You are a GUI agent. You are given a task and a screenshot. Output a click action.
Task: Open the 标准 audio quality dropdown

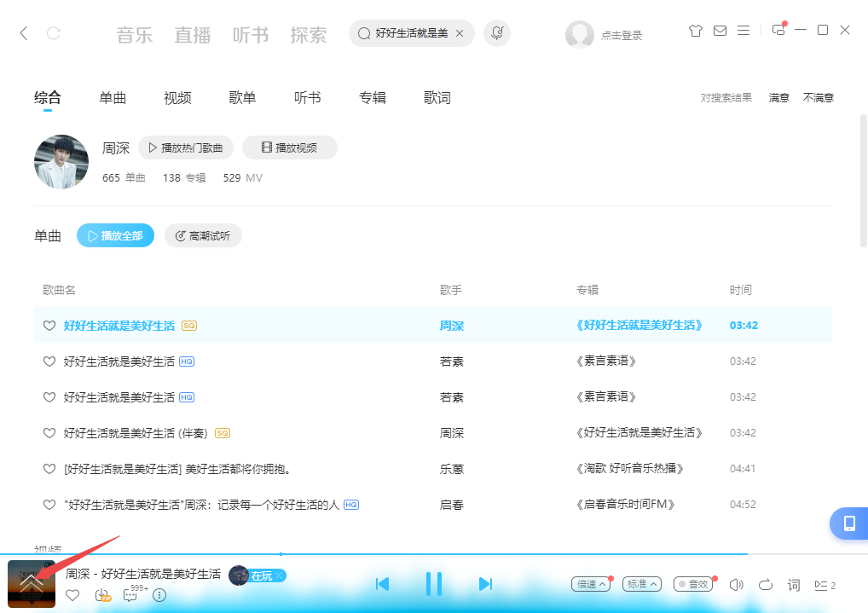pyautogui.click(x=640, y=584)
